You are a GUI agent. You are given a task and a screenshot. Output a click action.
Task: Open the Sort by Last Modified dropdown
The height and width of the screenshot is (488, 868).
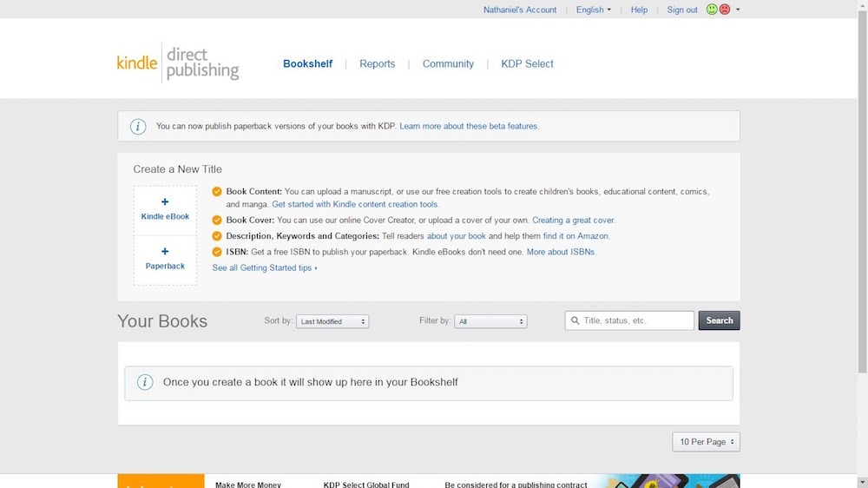pyautogui.click(x=332, y=321)
